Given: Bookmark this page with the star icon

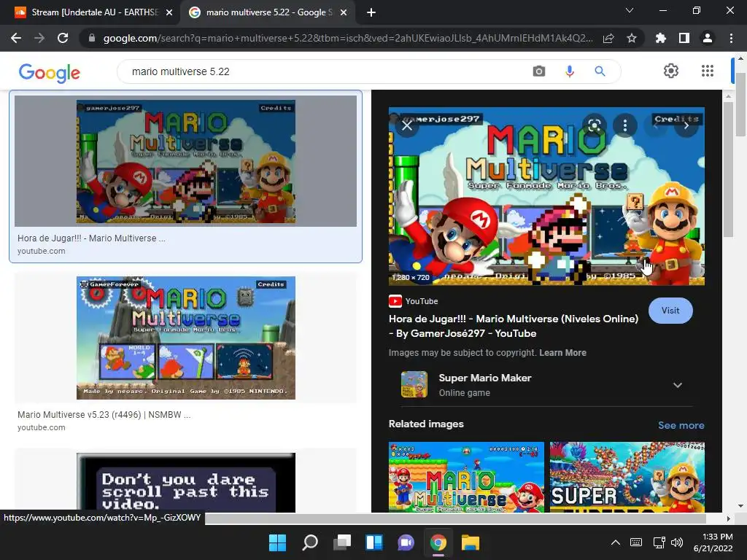Looking at the screenshot, I should click(x=632, y=38).
